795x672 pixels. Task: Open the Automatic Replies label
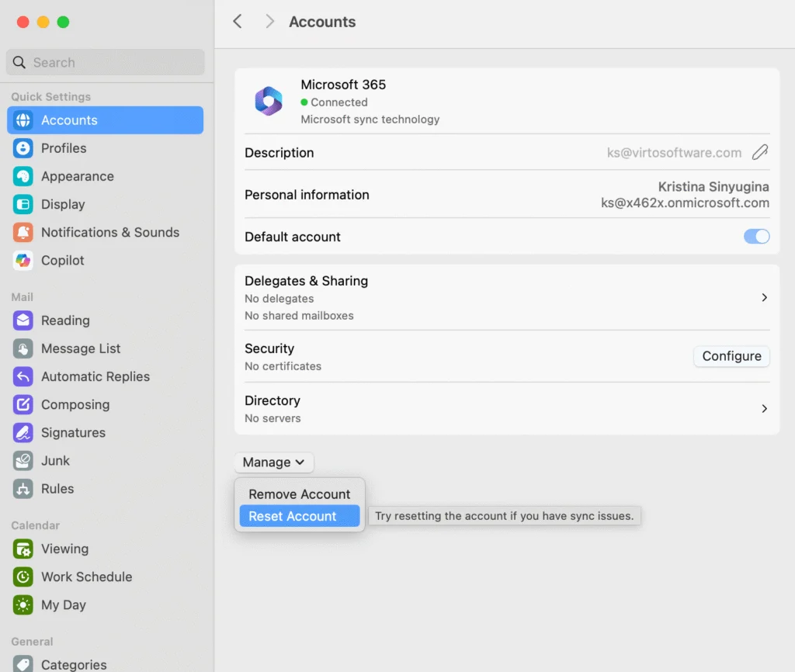95,376
